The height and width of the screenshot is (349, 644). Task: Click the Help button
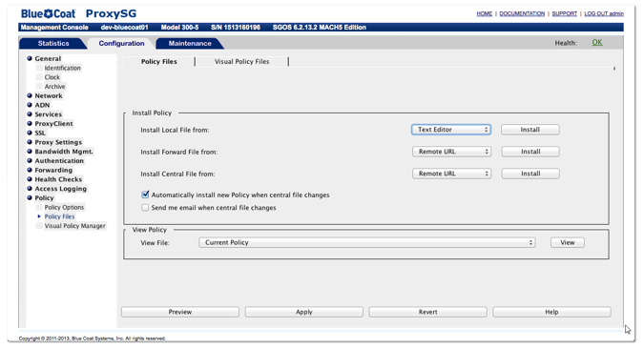(551, 312)
